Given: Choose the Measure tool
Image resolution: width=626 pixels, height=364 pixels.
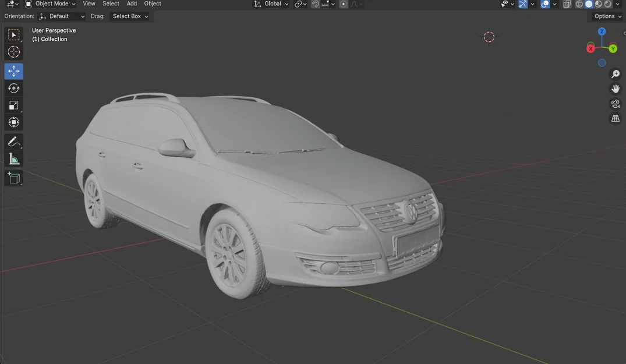Looking at the screenshot, I should click(13, 158).
